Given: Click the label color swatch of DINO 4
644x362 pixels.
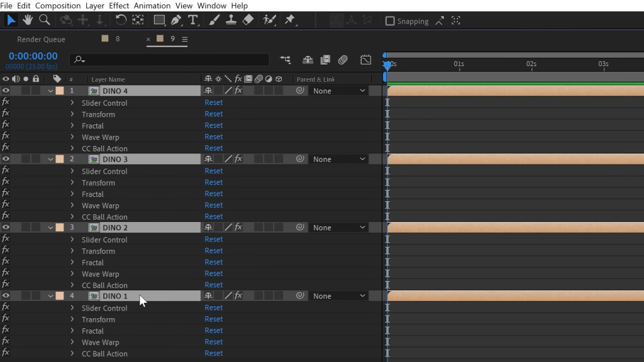Looking at the screenshot, I should pyautogui.click(x=60, y=90).
